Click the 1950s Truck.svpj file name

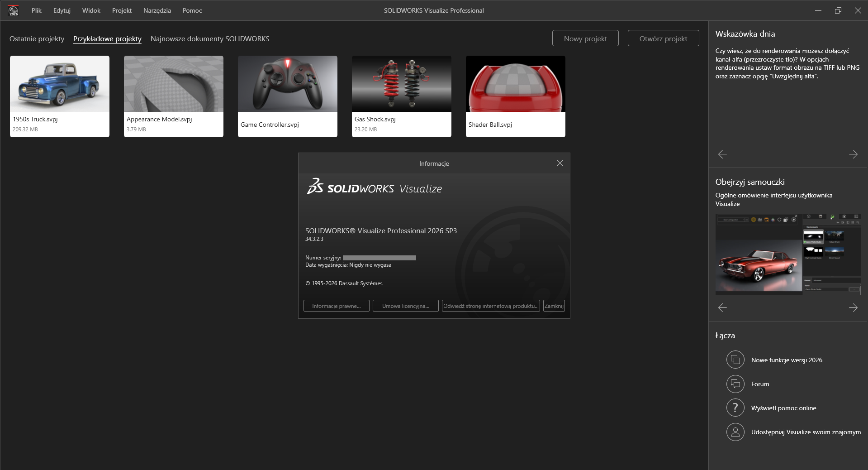click(35, 119)
